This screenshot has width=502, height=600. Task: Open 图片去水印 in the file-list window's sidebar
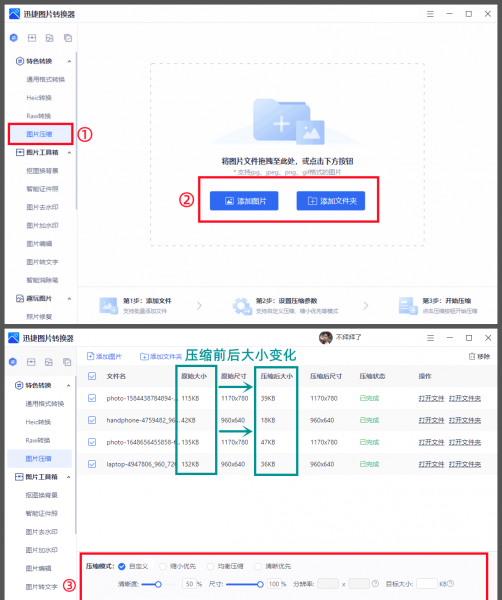[42, 532]
